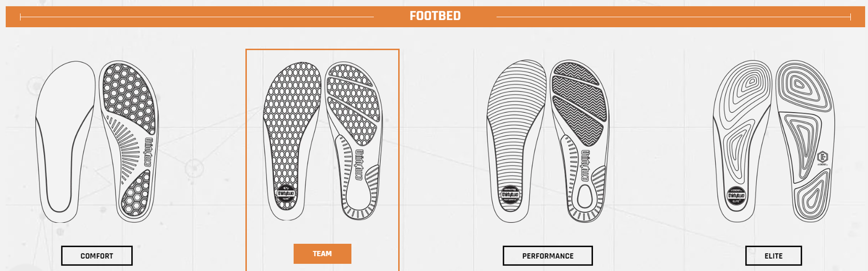Viewport: 868px width, 271px height.
Task: Click the Team footbed hexagon top-view illustration
Action: (x=292, y=140)
